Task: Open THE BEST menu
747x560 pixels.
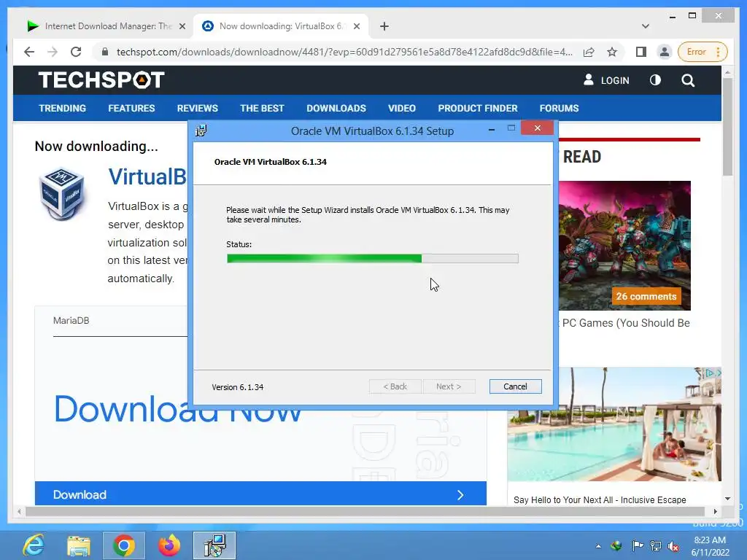Action: 262,108
